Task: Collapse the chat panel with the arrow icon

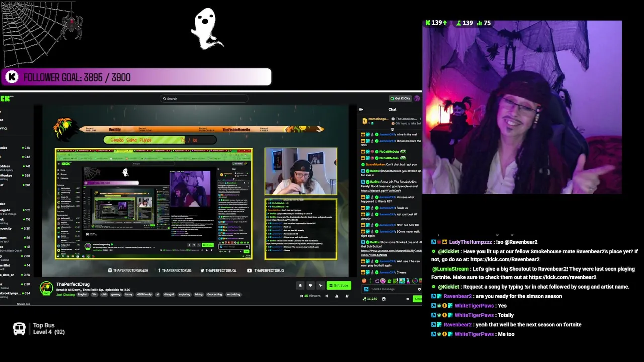Action: (x=361, y=109)
